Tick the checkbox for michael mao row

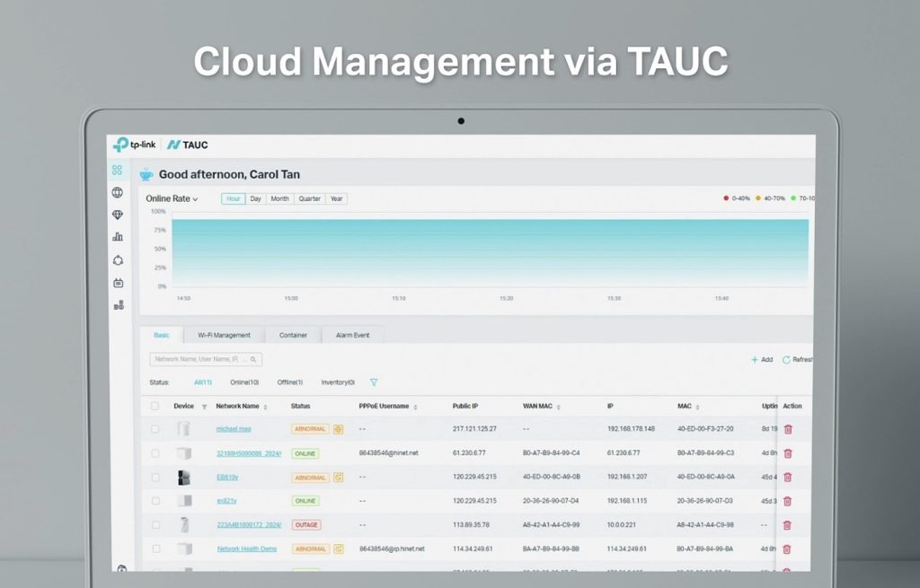click(x=155, y=429)
